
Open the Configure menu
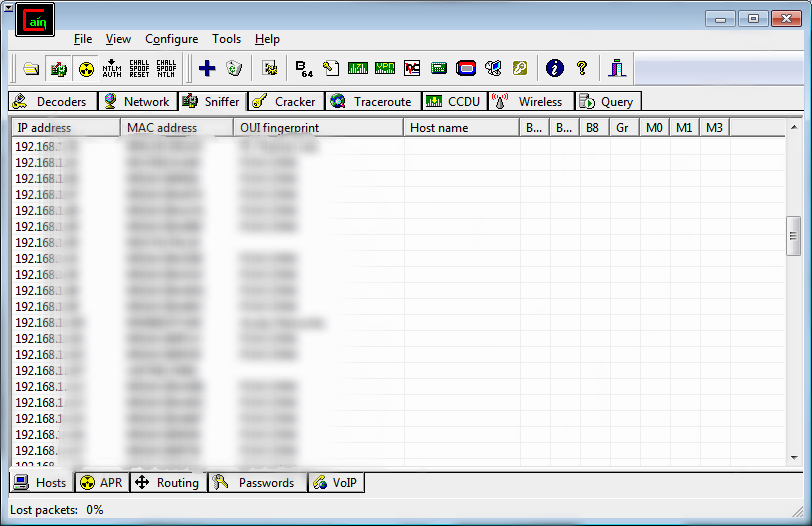(x=171, y=39)
